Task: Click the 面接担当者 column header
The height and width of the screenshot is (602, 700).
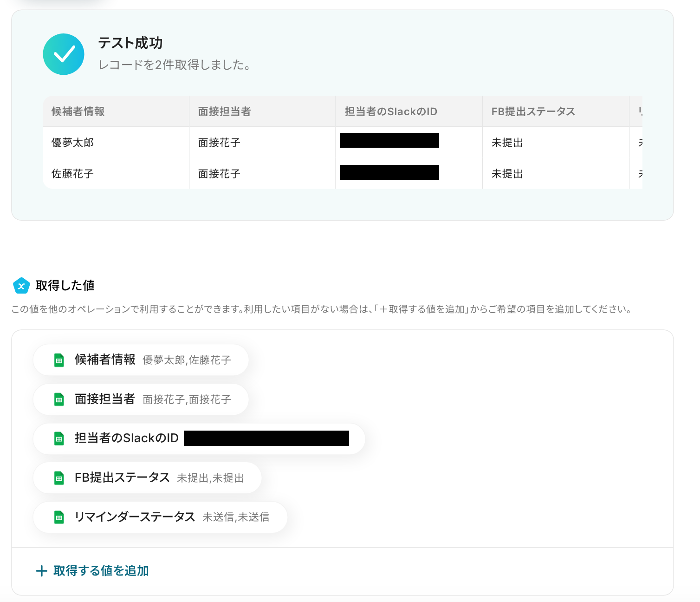Action: (x=262, y=111)
